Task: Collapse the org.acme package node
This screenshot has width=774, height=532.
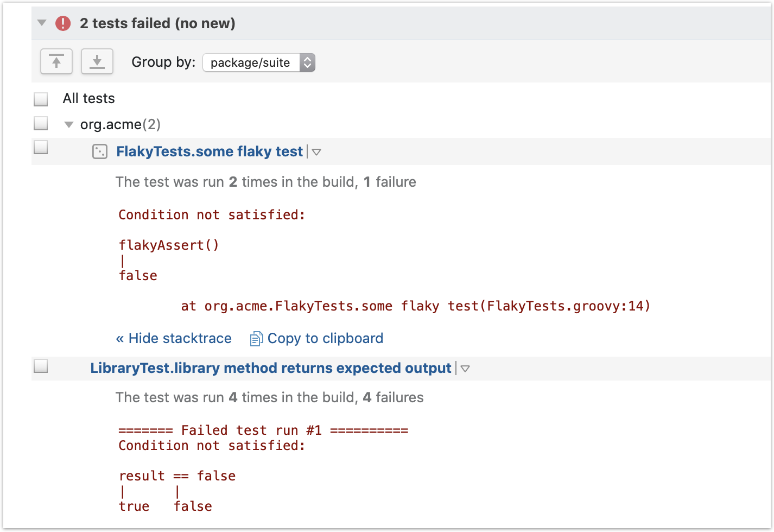Action: pyautogui.click(x=68, y=125)
